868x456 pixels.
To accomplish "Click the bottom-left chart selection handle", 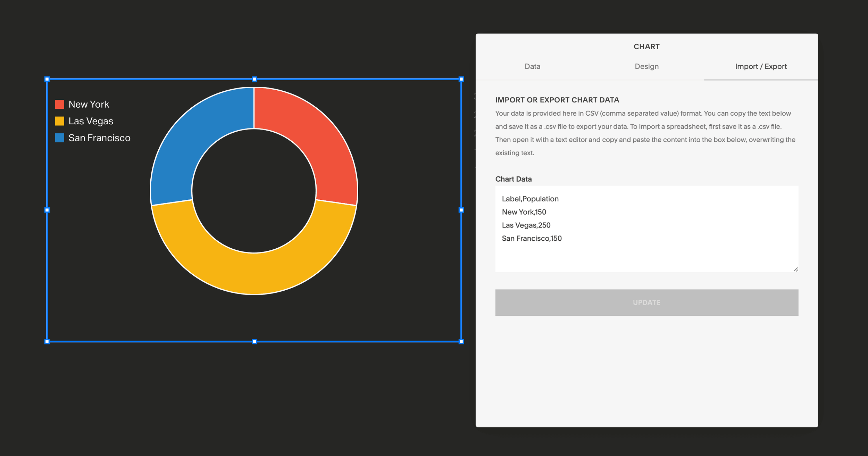I will pyautogui.click(x=47, y=341).
